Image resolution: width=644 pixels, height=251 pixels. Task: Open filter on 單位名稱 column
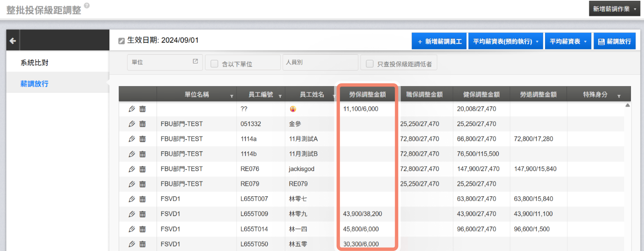pos(232,96)
